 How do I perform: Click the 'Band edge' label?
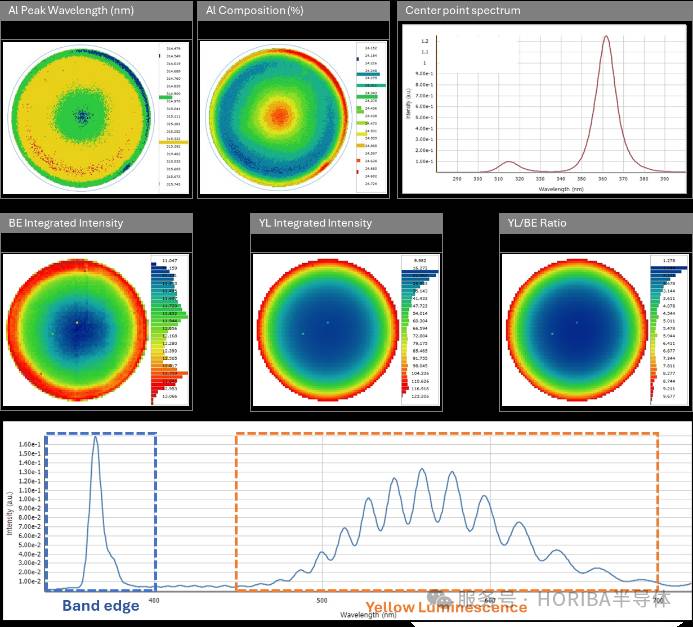(101, 605)
